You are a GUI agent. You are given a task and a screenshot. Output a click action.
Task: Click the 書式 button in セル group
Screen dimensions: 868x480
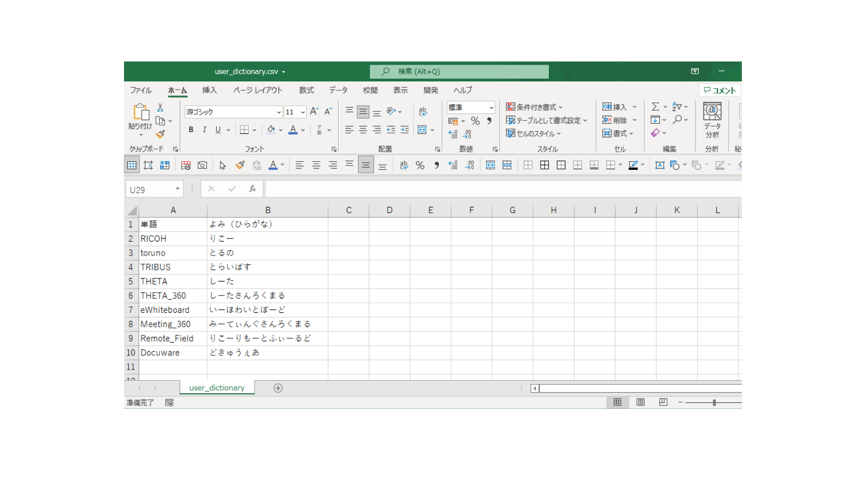618,133
